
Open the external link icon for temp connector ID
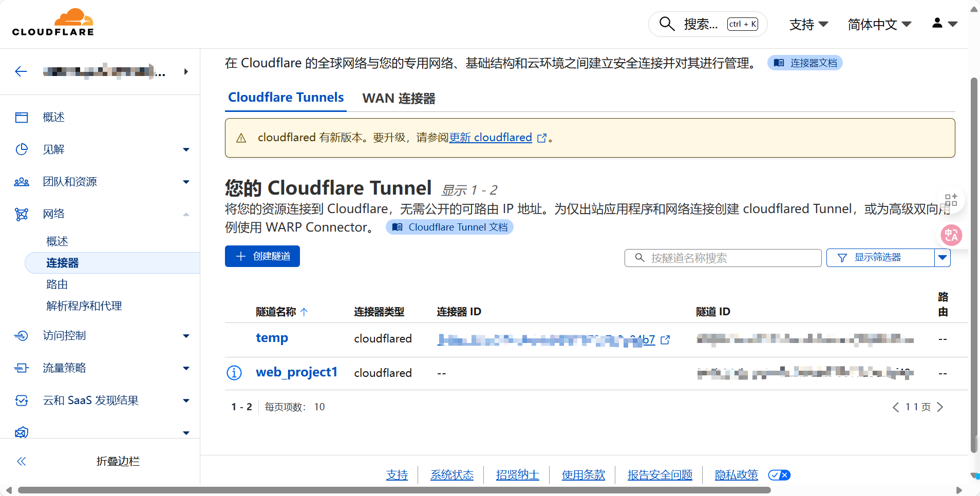click(665, 339)
